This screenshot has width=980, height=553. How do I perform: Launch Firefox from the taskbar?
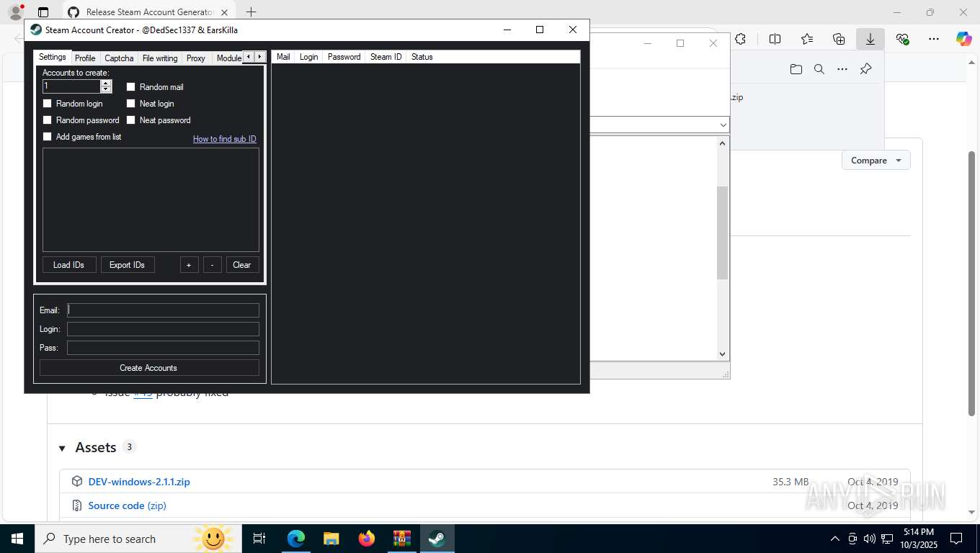coord(367,539)
